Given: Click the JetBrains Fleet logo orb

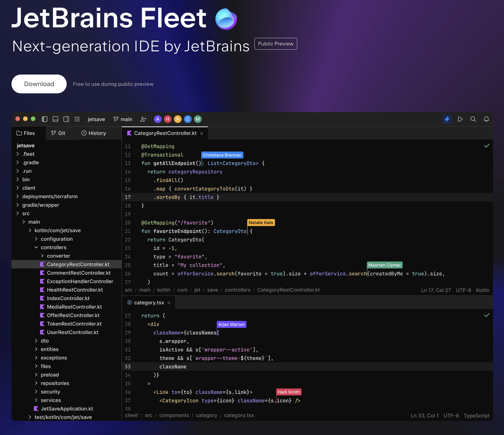Looking at the screenshot, I should 226,19.
